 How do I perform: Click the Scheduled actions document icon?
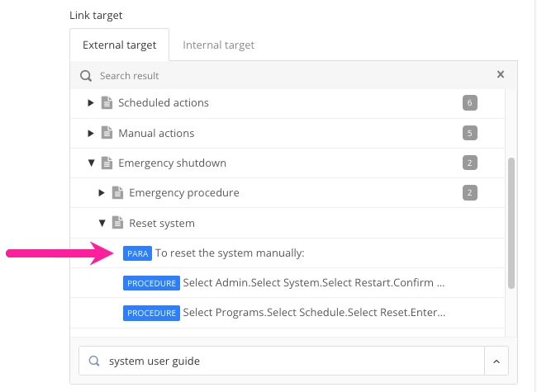coord(107,102)
